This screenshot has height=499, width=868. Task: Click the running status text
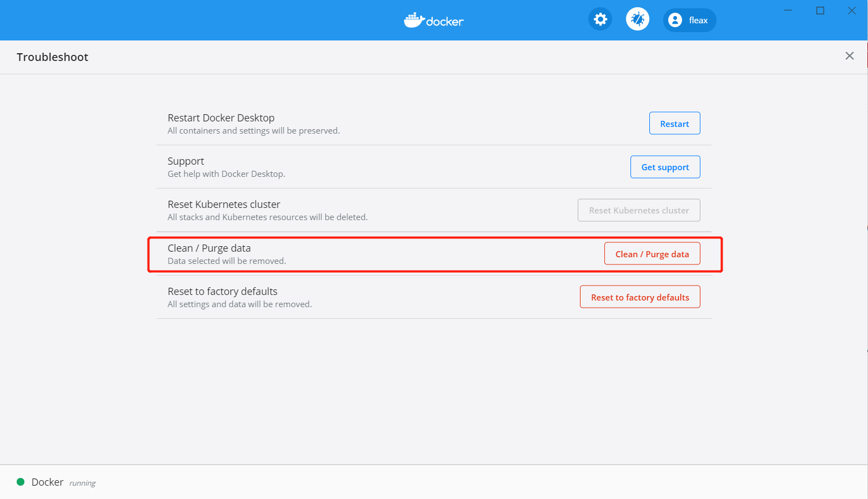[x=82, y=483]
